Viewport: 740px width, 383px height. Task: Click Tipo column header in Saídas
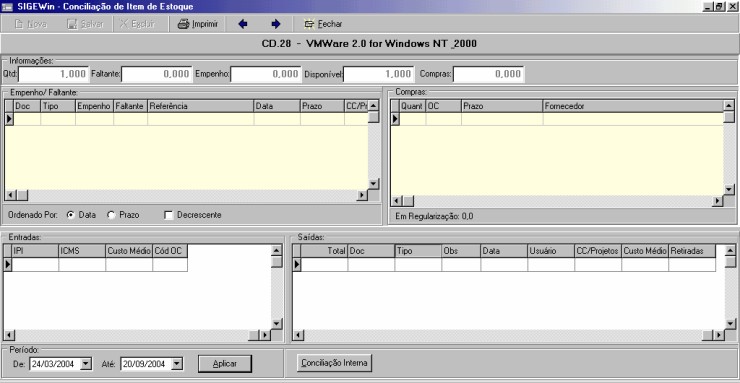pos(418,251)
